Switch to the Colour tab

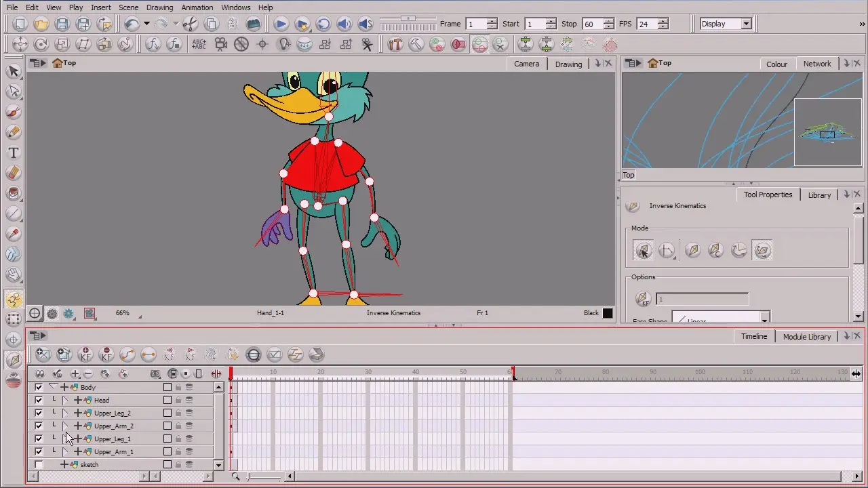click(776, 64)
